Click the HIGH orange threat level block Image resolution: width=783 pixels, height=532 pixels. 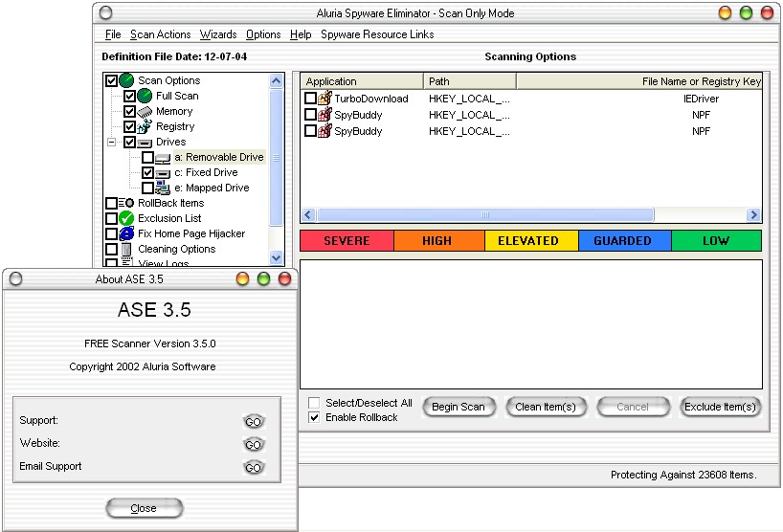[x=439, y=240]
